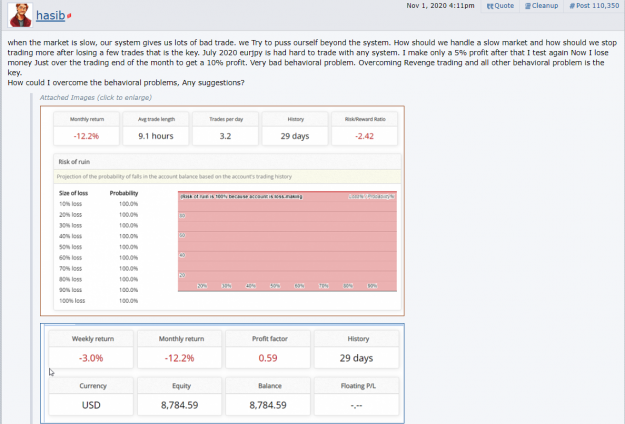Click the -12.2% value under Weekly return row
Viewport: 625px width, 424px height.
[179, 358]
